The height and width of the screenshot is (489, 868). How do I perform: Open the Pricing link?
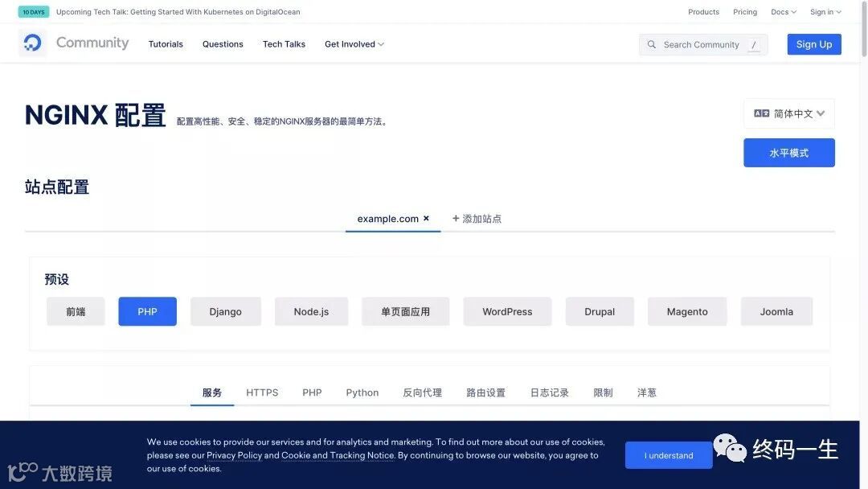tap(745, 11)
